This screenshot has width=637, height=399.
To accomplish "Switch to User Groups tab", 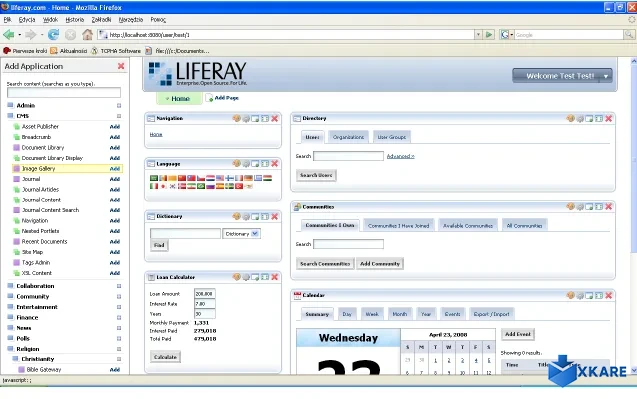I will (392, 137).
